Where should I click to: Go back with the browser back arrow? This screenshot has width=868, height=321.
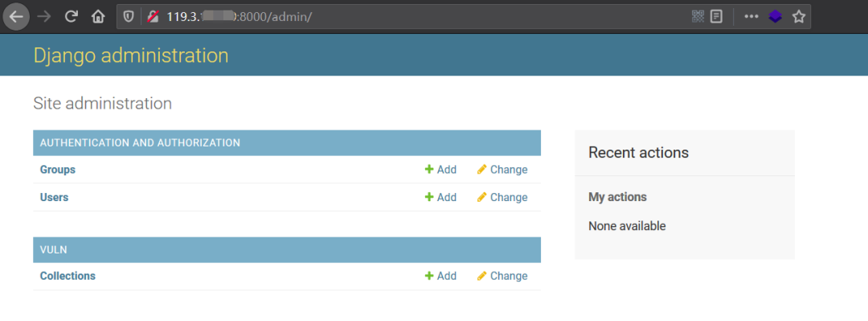[x=16, y=17]
